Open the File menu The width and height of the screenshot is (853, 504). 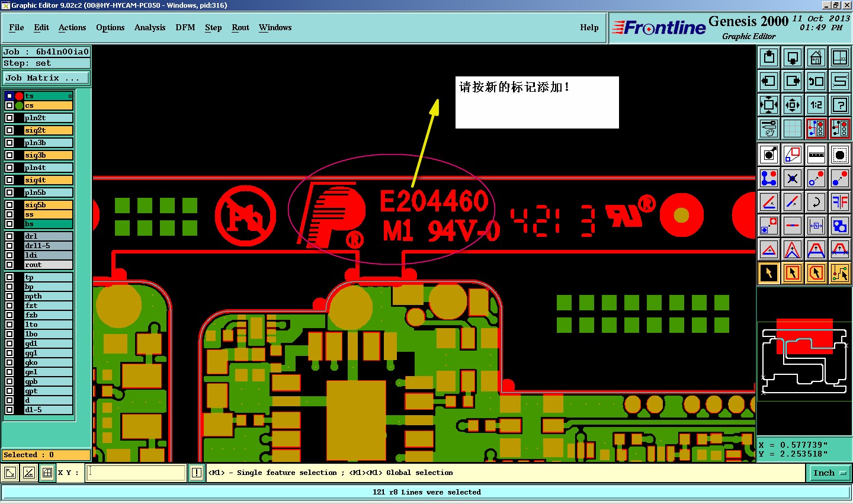pos(17,27)
